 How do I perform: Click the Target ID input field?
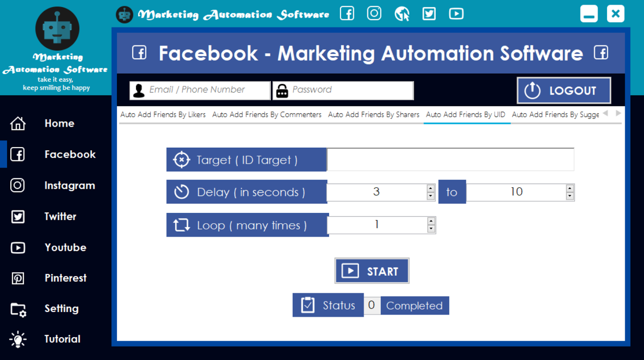(x=450, y=159)
